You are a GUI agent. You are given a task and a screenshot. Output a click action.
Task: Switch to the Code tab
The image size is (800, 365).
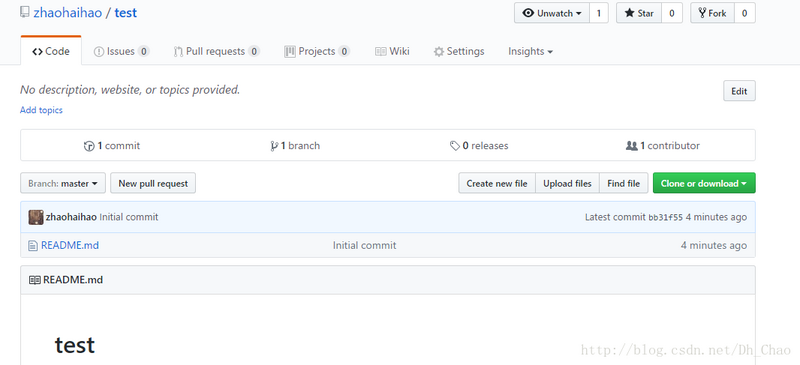(x=51, y=51)
